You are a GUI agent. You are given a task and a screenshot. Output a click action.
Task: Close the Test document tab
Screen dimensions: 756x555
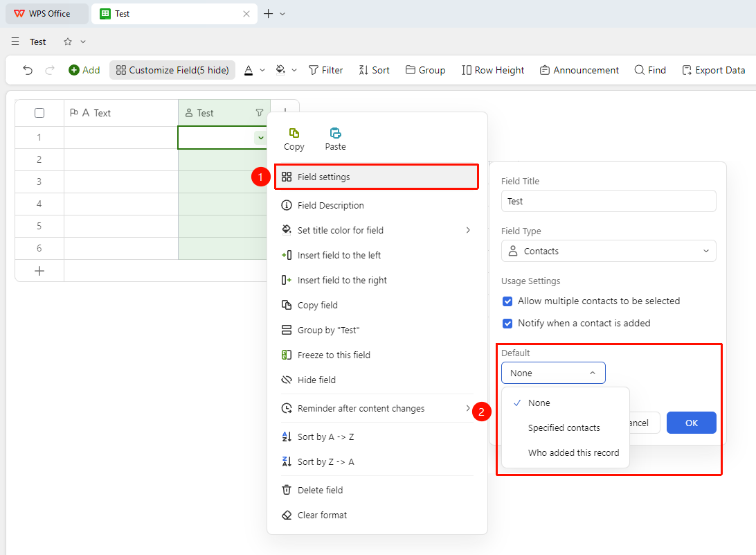tap(246, 14)
